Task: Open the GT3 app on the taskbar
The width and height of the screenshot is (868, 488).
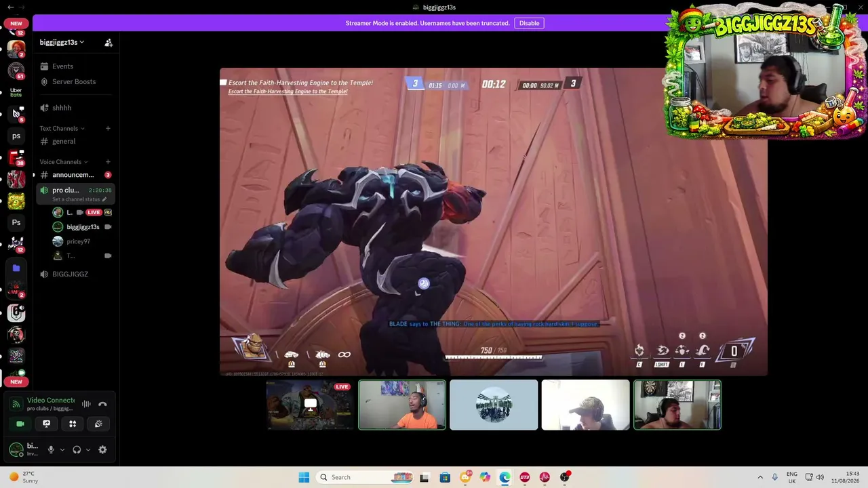Action: click(524, 477)
